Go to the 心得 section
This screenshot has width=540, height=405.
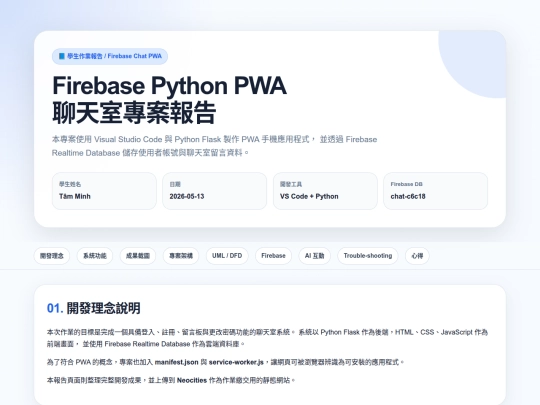tap(417, 256)
